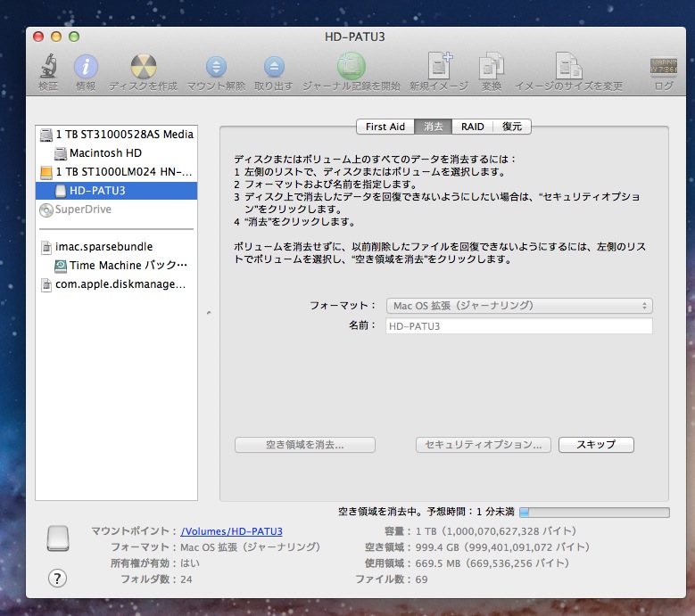The width and height of the screenshot is (695, 616).
Task: Click the マウント解除 unmount icon
Action: tap(216, 67)
